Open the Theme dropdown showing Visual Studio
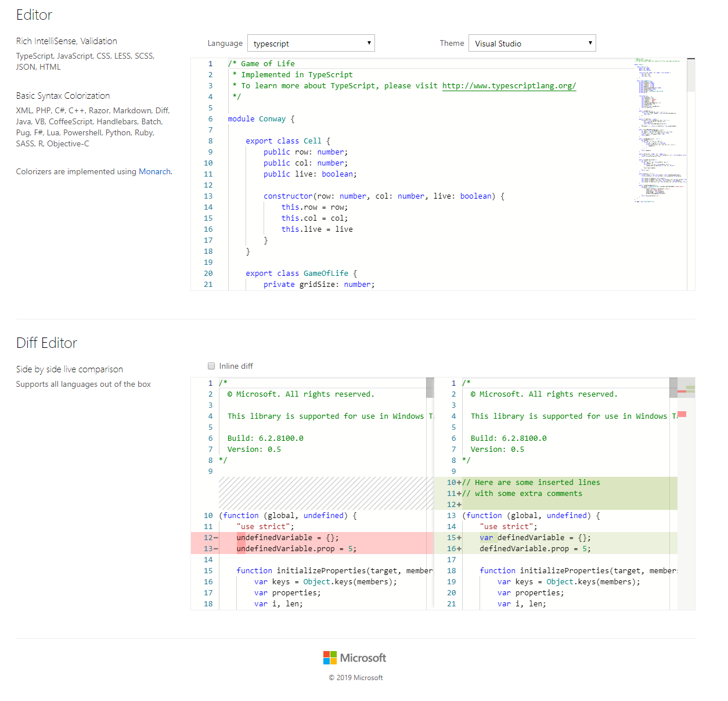728x701 pixels. [x=532, y=43]
